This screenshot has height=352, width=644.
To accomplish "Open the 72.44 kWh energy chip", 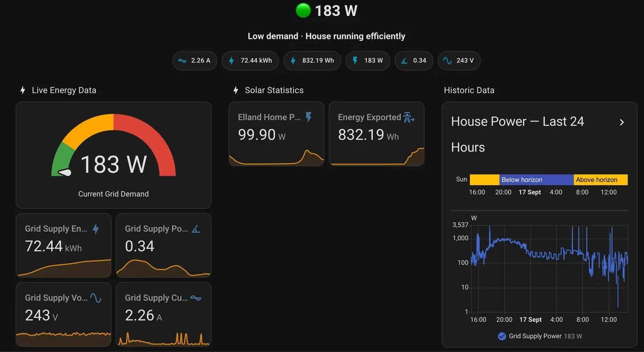I will (250, 61).
